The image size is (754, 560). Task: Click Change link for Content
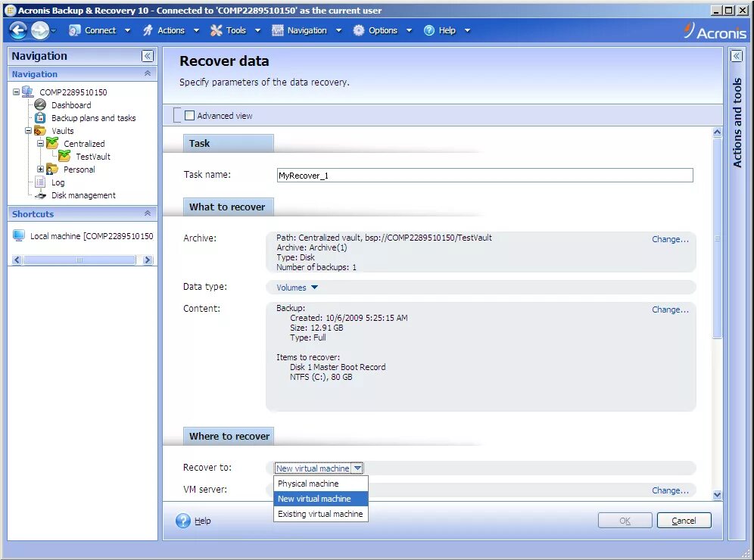(x=670, y=310)
